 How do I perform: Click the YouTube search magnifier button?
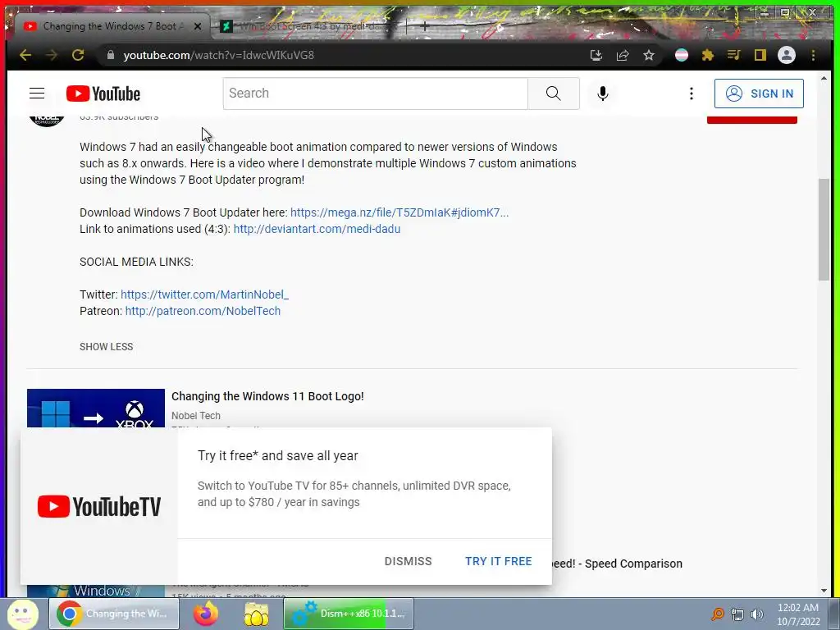coord(554,94)
